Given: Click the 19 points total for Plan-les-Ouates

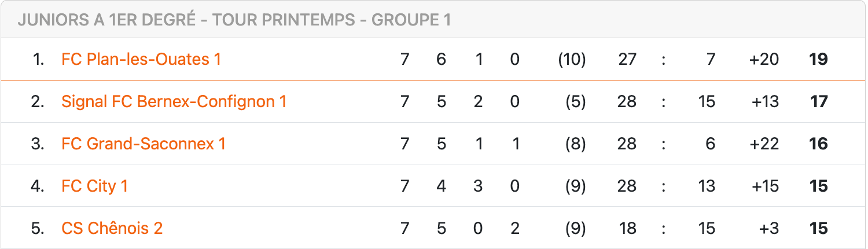Looking at the screenshot, I should (818, 59).
